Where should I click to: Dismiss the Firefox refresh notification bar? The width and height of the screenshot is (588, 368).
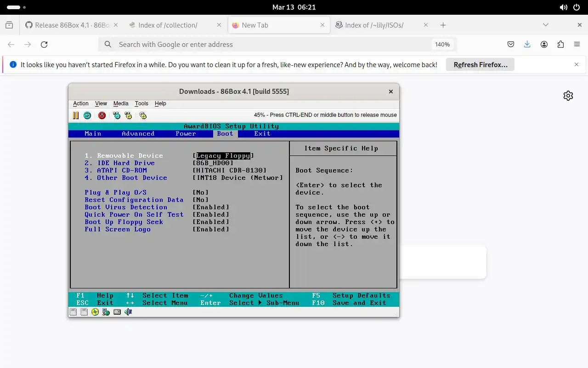pos(577,65)
